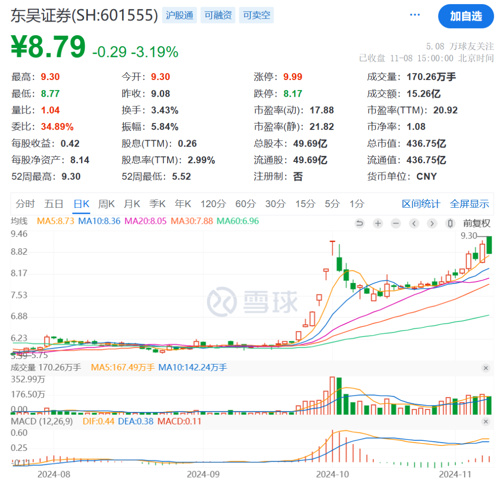This screenshot has width=500, height=487.
Task: Select the 日K chart tab
Action: click(x=81, y=204)
